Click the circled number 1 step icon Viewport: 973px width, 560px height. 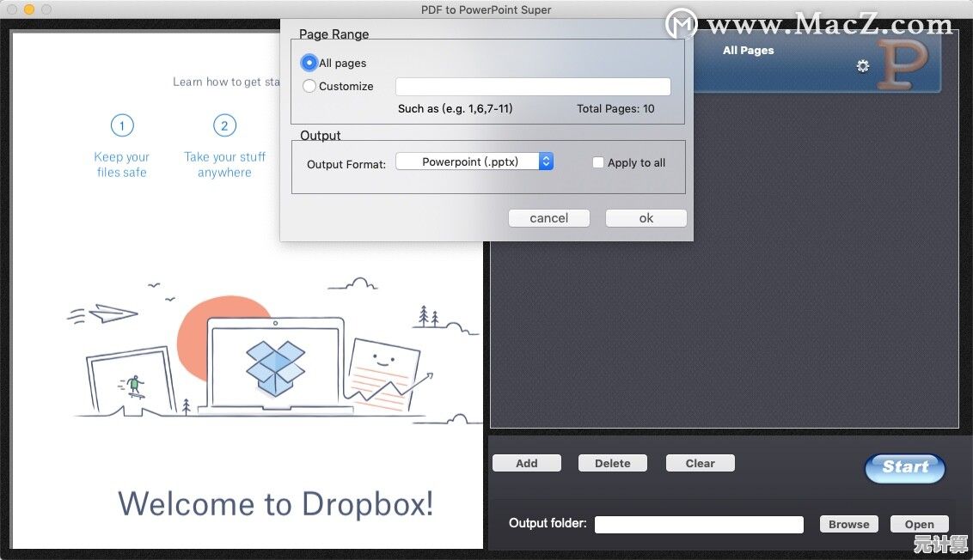click(x=122, y=126)
